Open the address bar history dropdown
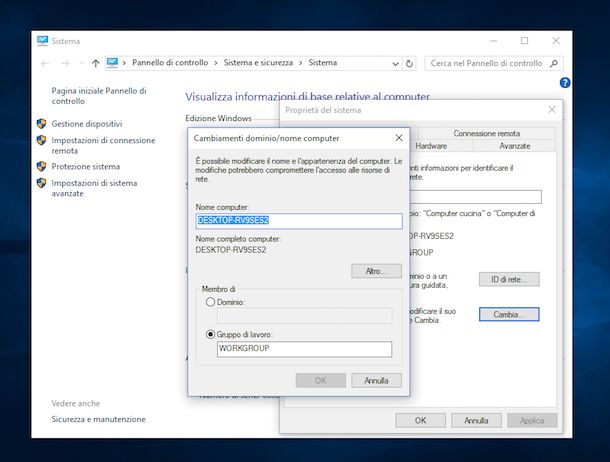Image resolution: width=610 pixels, height=462 pixels. 395,64
